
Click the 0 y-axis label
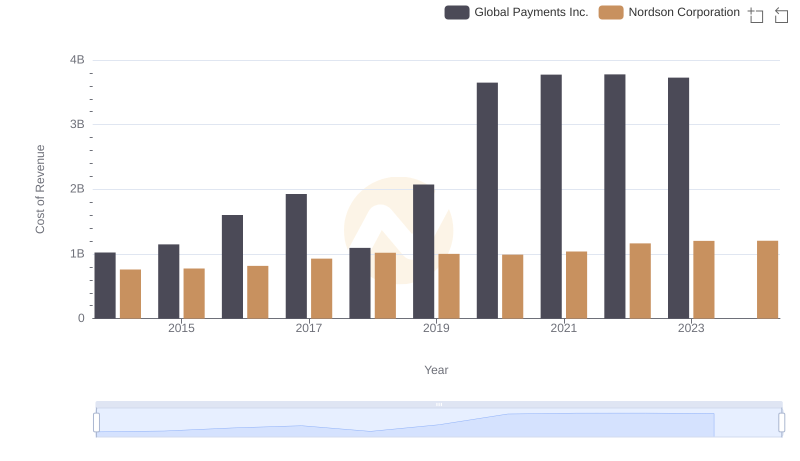coord(81,318)
